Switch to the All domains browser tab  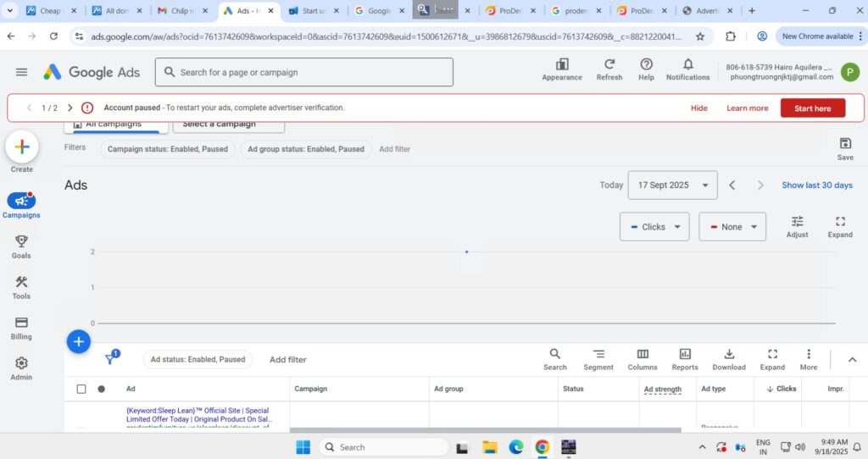click(x=117, y=10)
